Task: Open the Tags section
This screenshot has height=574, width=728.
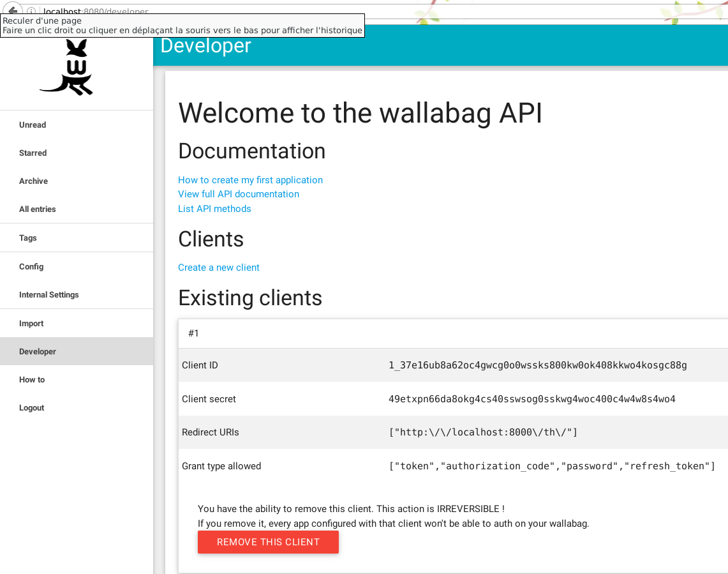Action: pos(28,238)
